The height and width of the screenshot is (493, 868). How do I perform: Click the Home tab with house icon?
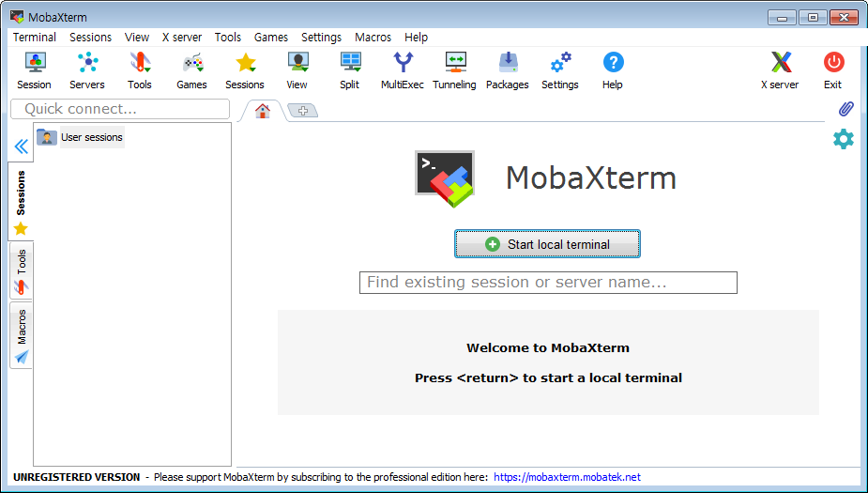pos(263,111)
